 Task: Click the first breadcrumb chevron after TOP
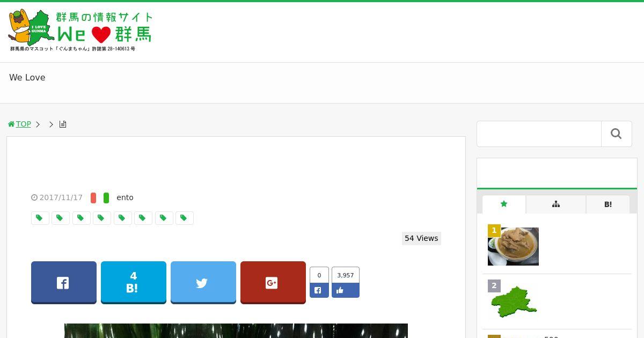pos(38,124)
